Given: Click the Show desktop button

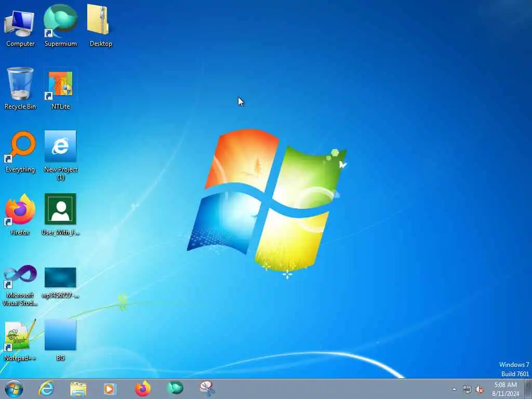Looking at the screenshot, I should pos(528,389).
